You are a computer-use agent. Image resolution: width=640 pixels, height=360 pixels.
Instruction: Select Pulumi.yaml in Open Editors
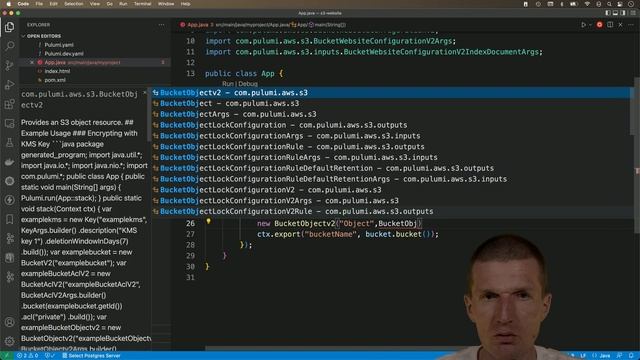click(x=59, y=45)
